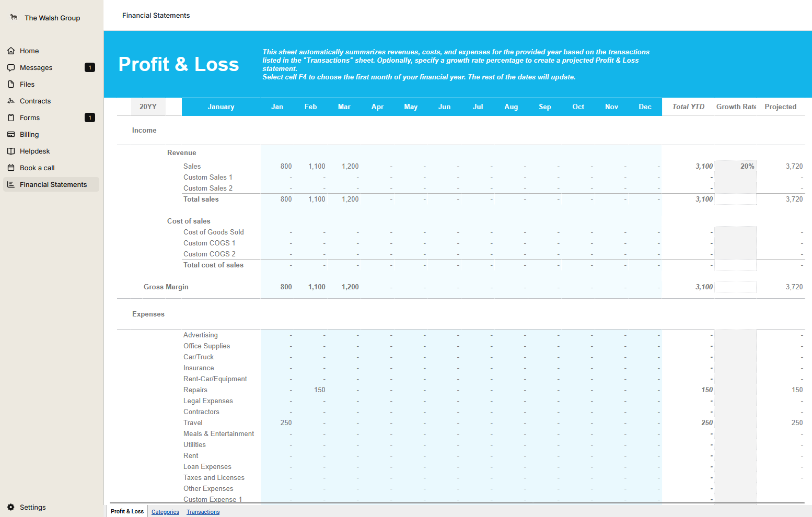Click the Billing card icon
812x517 pixels.
(11, 134)
